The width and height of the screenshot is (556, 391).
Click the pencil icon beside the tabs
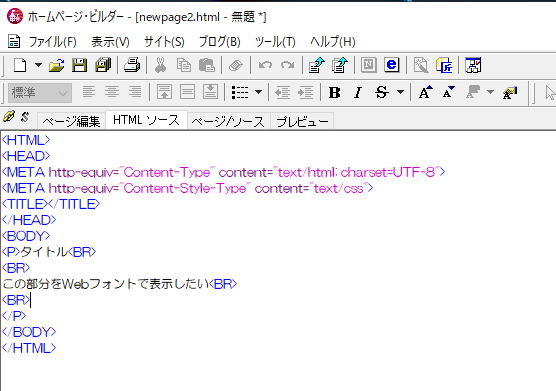pos(9,116)
